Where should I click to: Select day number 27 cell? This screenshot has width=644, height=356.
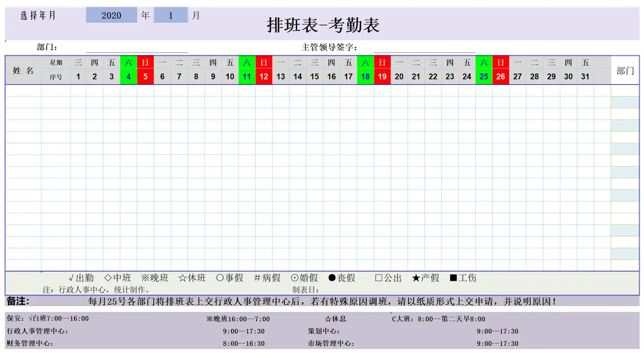pyautogui.click(x=517, y=77)
